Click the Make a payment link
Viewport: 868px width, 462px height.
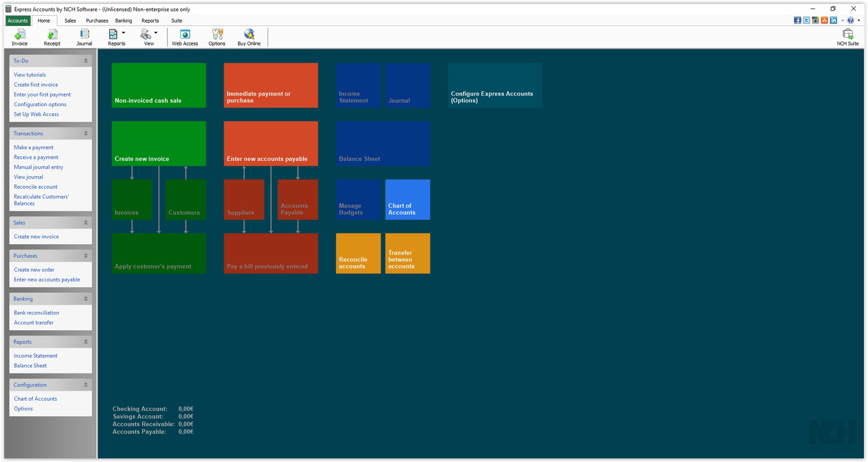click(34, 148)
